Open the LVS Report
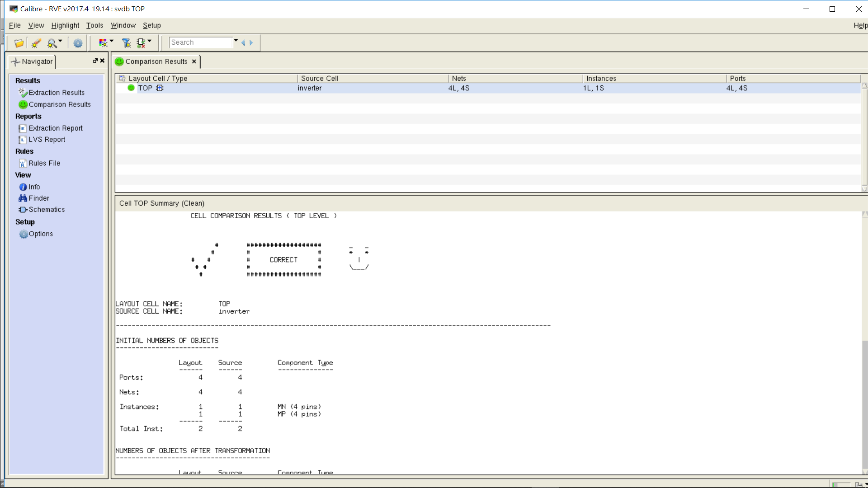 click(47, 140)
